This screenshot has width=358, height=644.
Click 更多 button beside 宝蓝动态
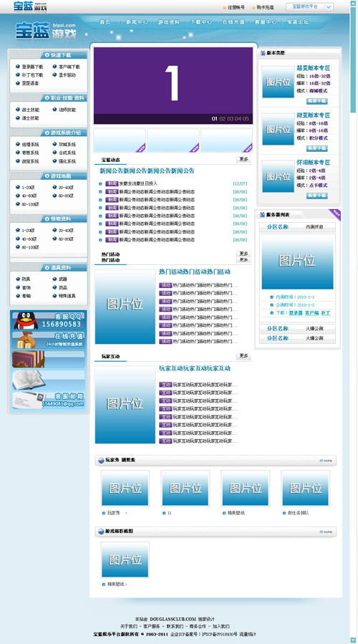[243, 159]
